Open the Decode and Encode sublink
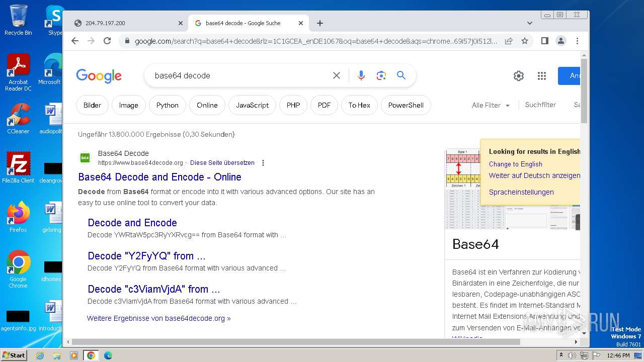644x362 pixels. tap(132, 223)
